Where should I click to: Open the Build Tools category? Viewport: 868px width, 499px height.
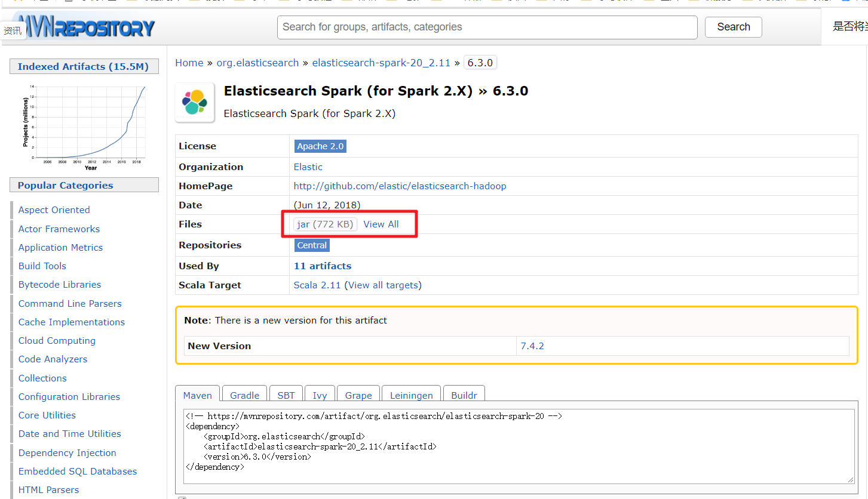tap(42, 266)
